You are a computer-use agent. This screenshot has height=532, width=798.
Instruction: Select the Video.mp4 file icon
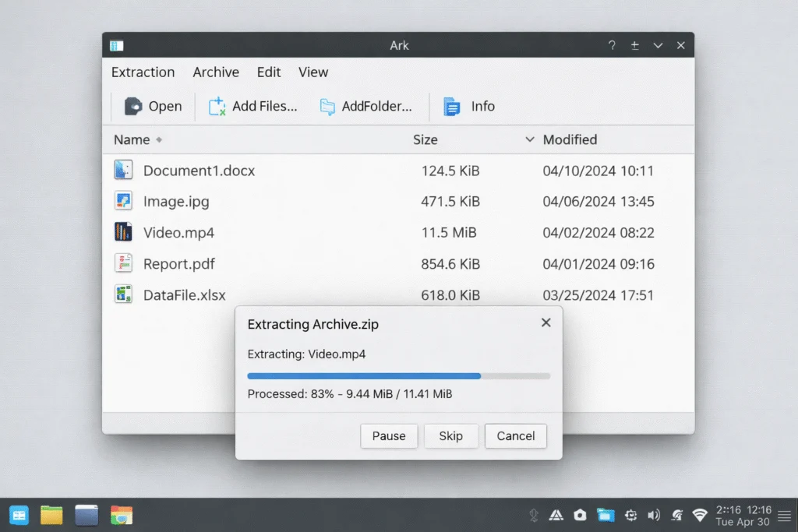pos(123,232)
